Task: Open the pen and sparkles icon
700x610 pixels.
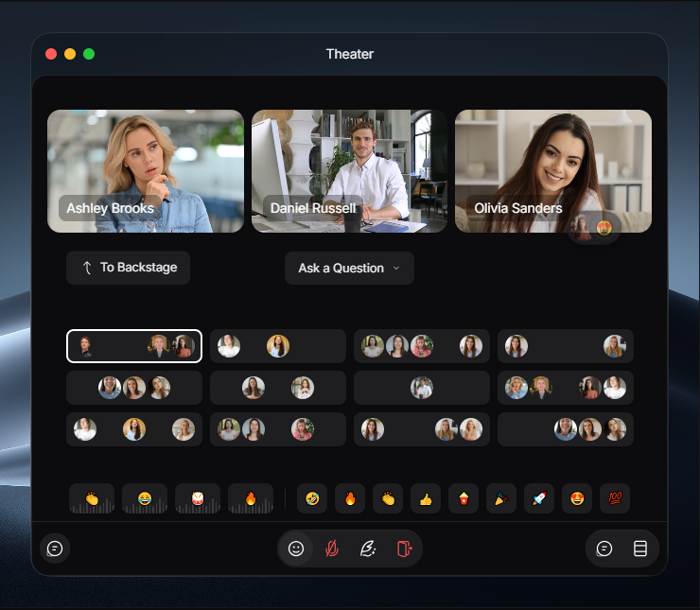Action: click(368, 549)
